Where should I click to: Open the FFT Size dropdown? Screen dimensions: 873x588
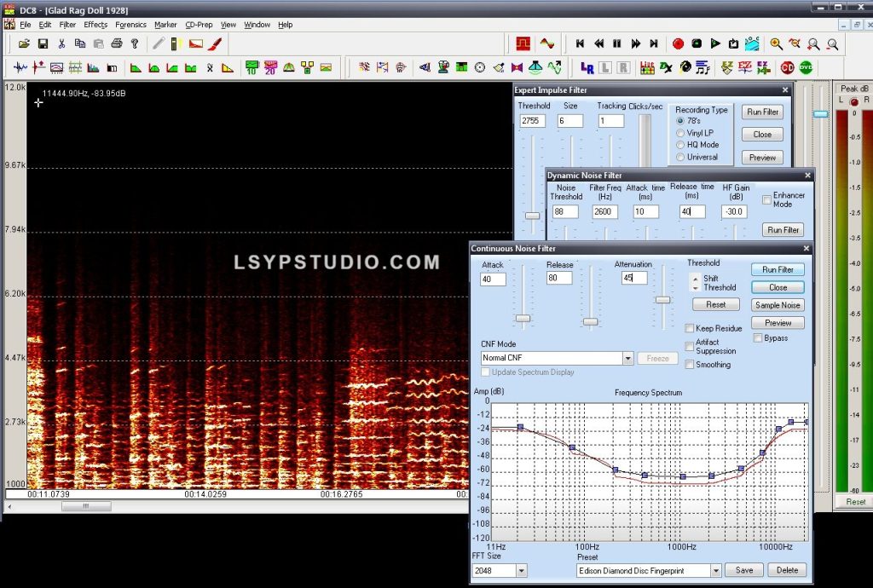coord(520,570)
